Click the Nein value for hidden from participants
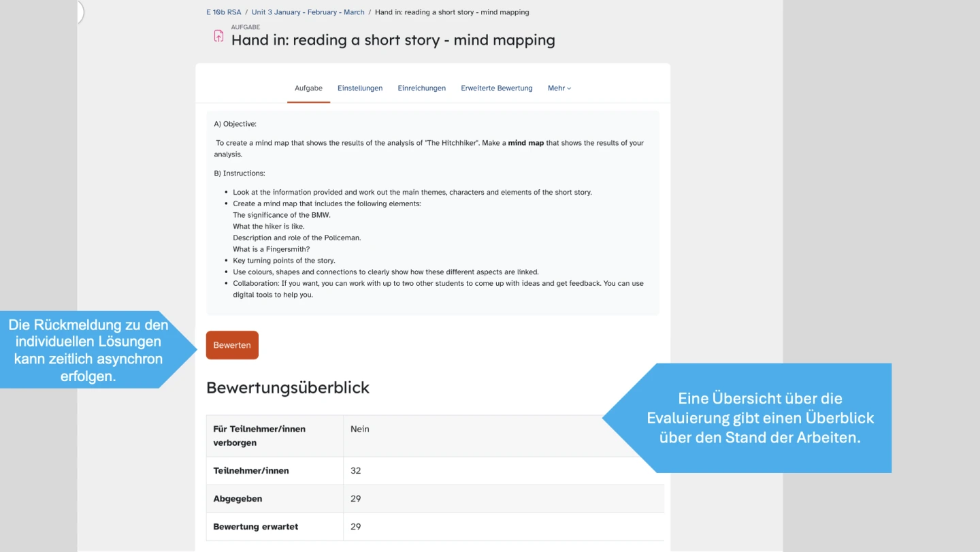980x552 pixels. click(359, 429)
